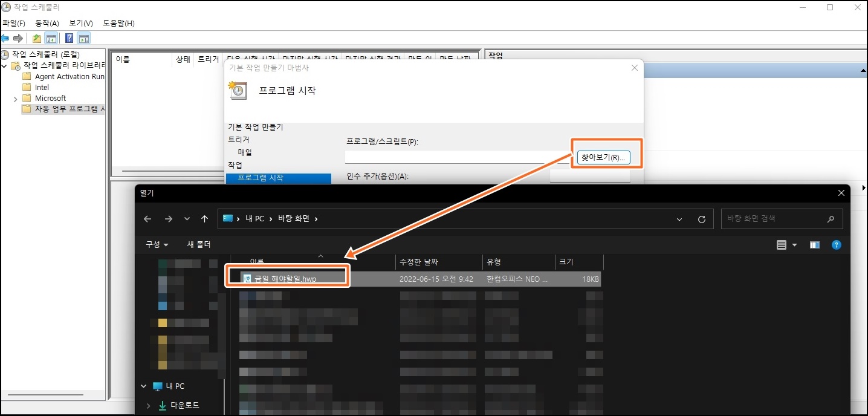Collapse the 작업 스케줄러 라이브러리 tree node
The image size is (868, 416).
[4, 65]
